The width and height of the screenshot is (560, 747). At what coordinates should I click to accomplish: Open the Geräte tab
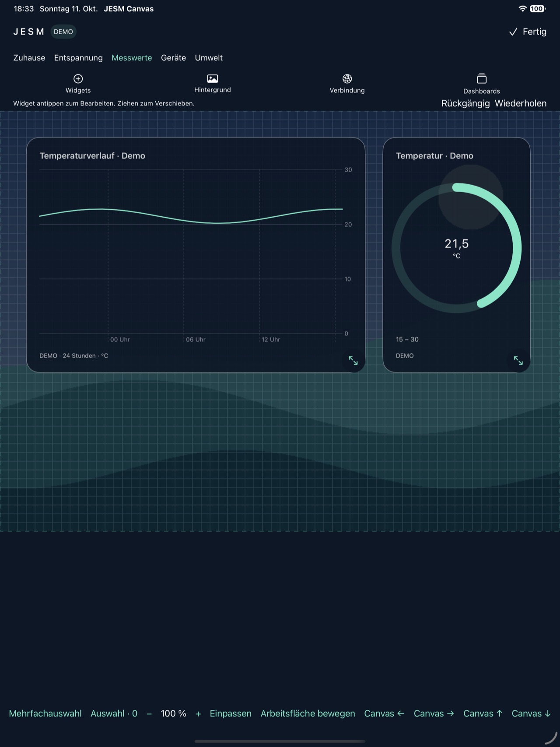(173, 58)
